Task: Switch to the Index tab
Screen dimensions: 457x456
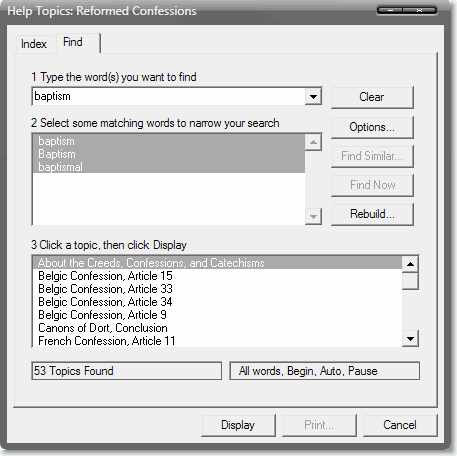Action: point(34,44)
